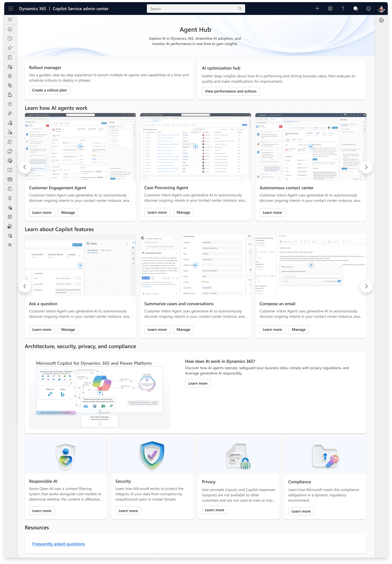This screenshot has width=392, height=564.
Task: Open the Dynamics 365 app launcher grid
Action: coord(11,9)
